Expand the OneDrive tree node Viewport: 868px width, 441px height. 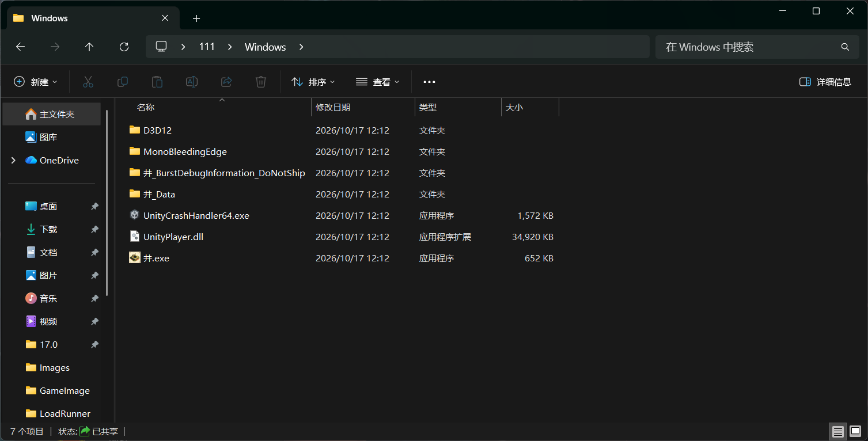coord(13,161)
